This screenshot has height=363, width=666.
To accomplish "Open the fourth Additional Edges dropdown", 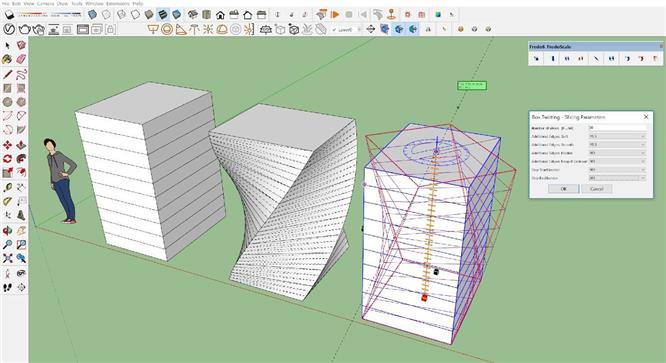I will tap(617, 161).
